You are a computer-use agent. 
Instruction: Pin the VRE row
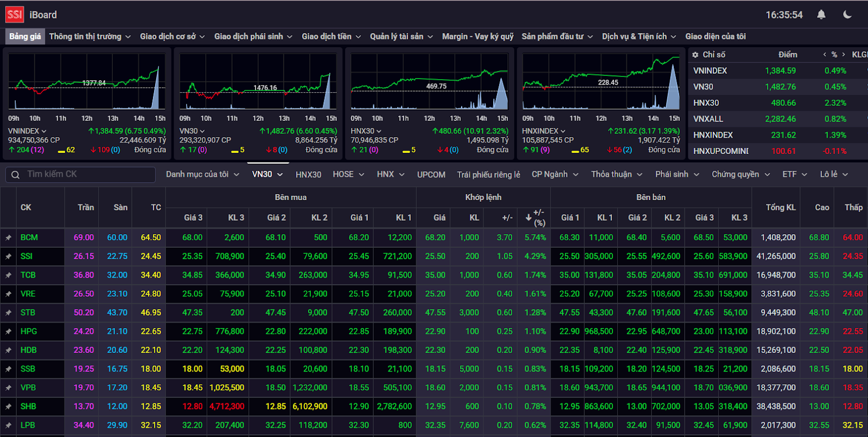click(8, 294)
